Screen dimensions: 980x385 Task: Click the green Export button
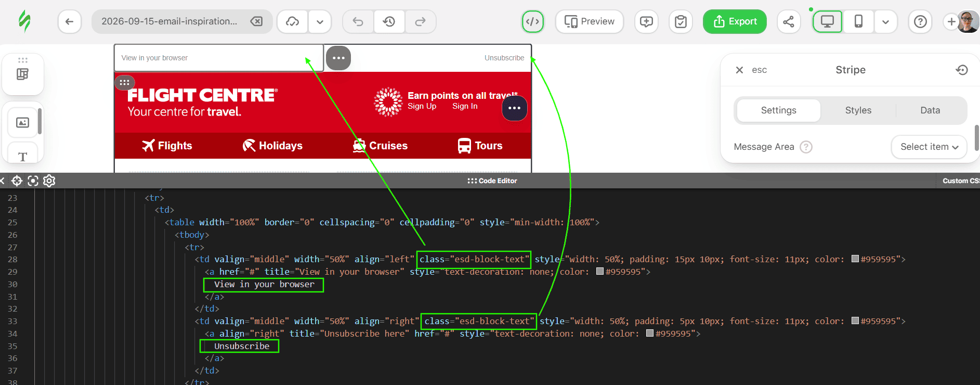tap(735, 22)
